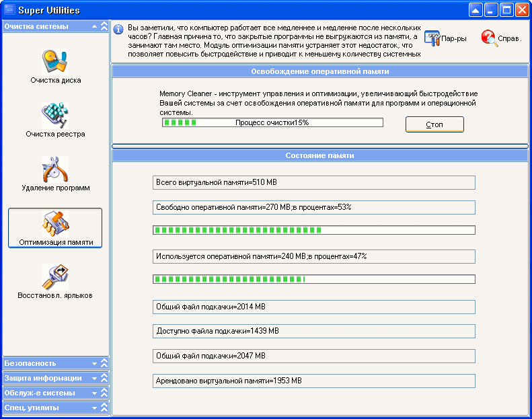Open the Безопасность section tab
Viewport: 532px width, 419px height.
coord(56,363)
